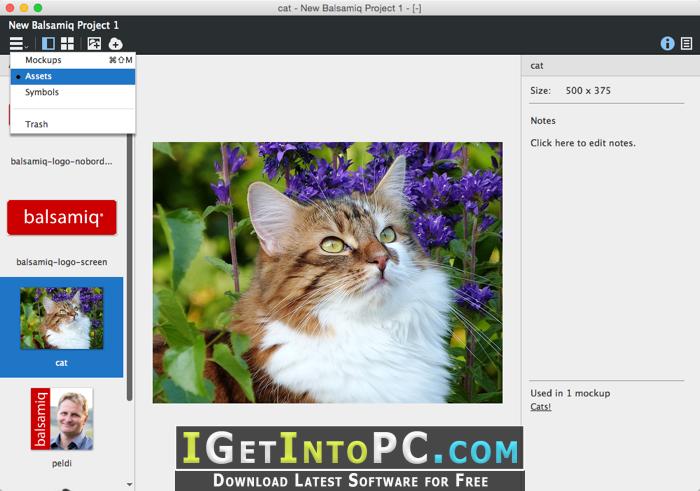Select Symbols in the dropdown menu

click(73, 92)
